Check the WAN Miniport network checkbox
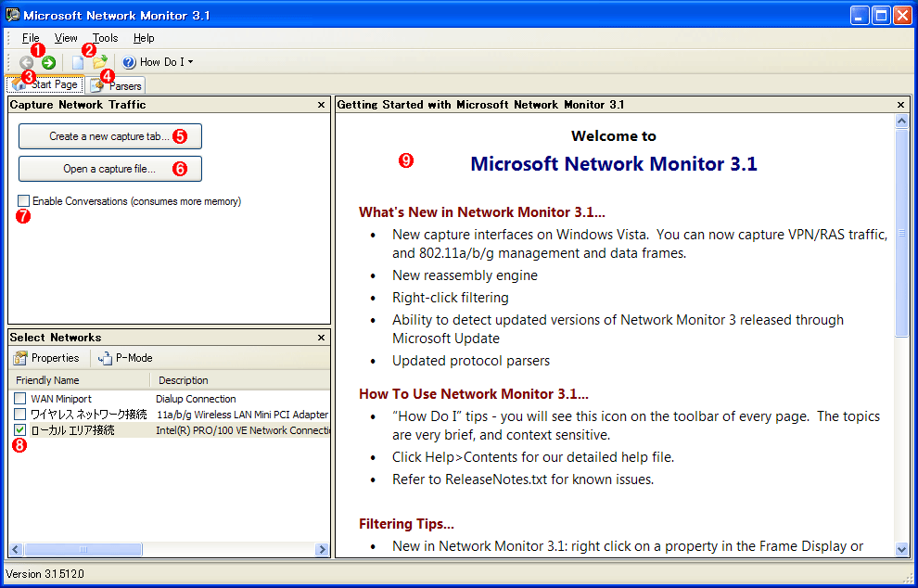The image size is (918, 588). click(19, 399)
